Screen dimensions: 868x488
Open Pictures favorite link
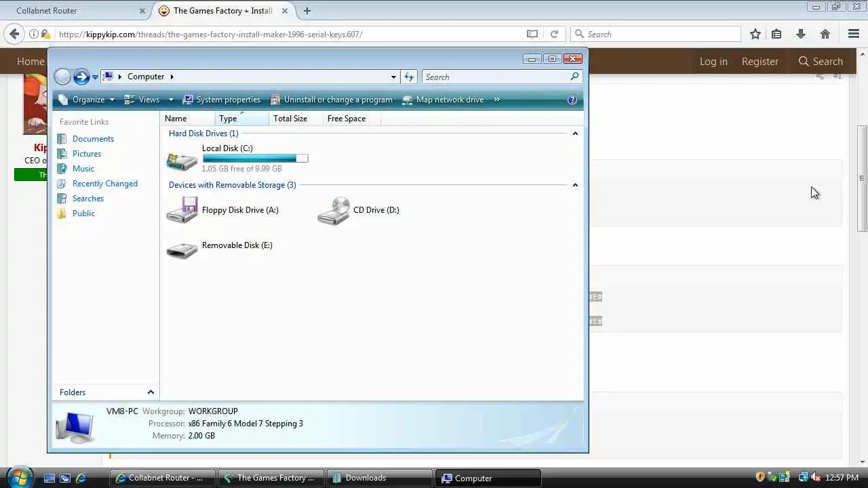click(x=87, y=154)
